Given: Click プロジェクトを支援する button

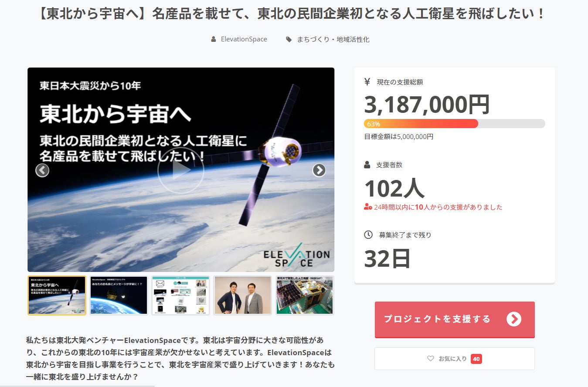Looking at the screenshot, I should [x=455, y=319].
